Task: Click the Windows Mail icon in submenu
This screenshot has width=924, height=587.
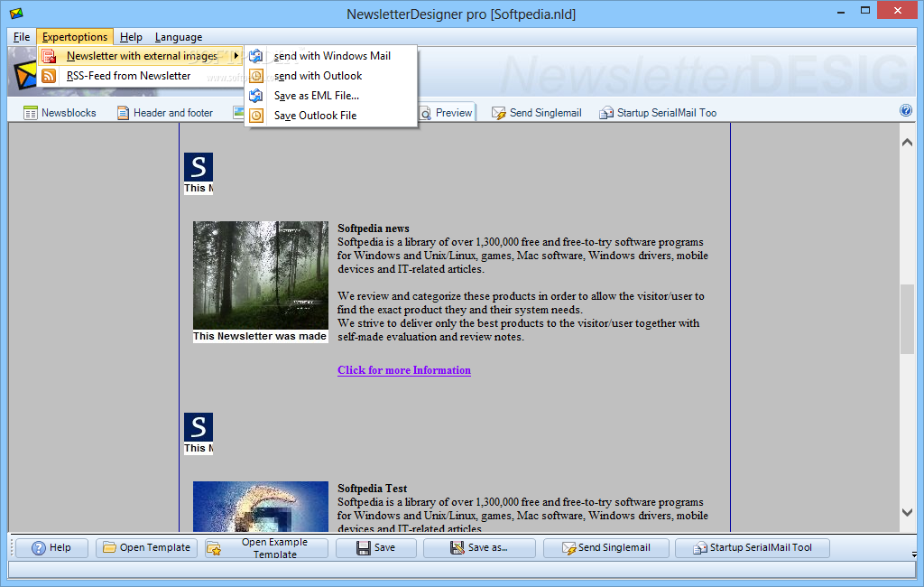Action: (256, 56)
